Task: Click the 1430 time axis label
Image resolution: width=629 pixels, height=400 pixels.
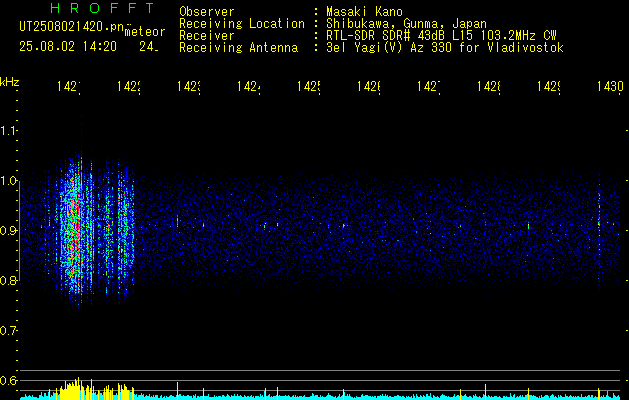Action: click(610, 86)
